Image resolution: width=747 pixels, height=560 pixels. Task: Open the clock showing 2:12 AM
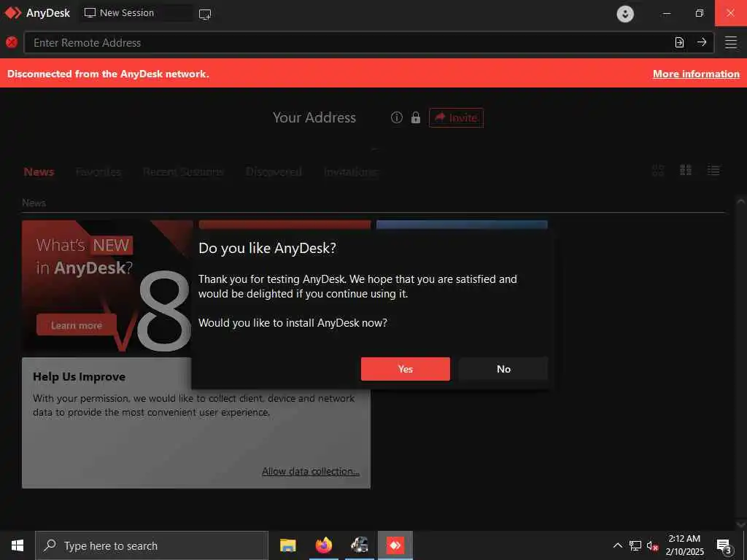pos(684,545)
